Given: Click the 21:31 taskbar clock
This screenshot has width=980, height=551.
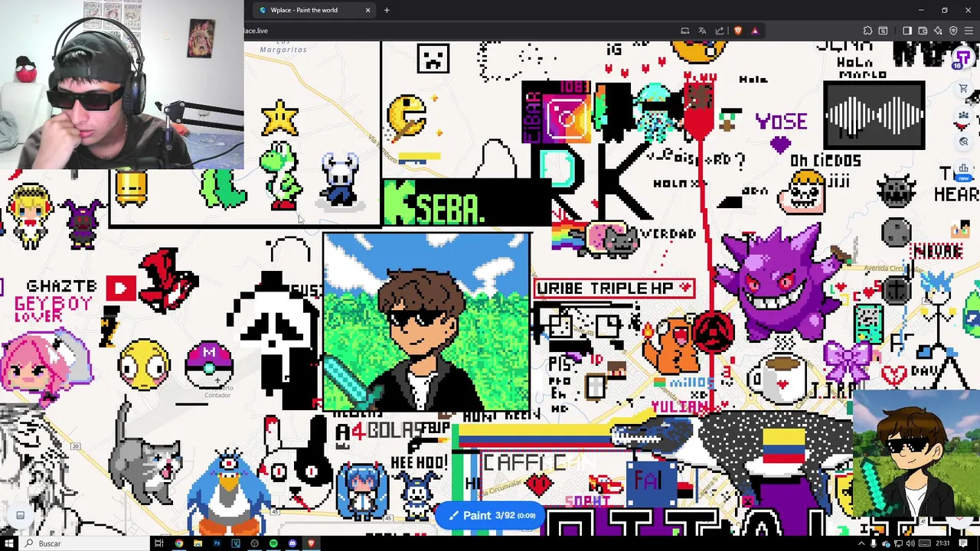Looking at the screenshot, I should point(942,543).
